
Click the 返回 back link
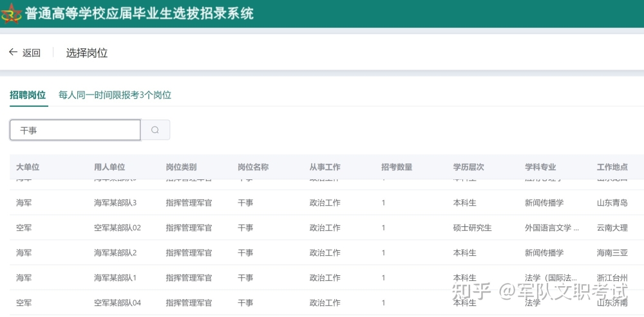31,53
